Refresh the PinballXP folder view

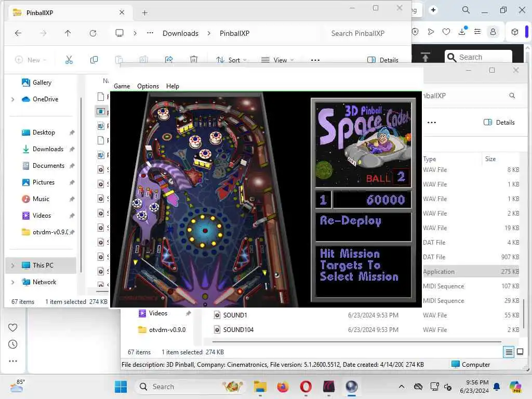point(93,33)
